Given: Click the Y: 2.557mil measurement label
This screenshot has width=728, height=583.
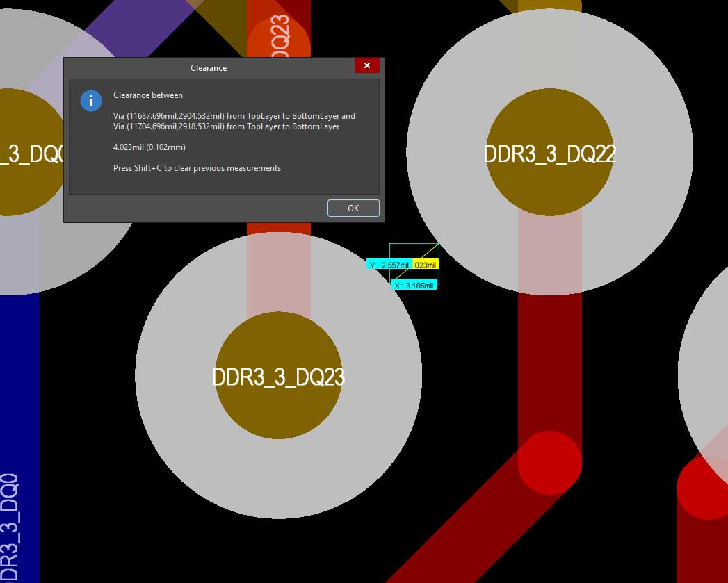Looking at the screenshot, I should pos(389,265).
